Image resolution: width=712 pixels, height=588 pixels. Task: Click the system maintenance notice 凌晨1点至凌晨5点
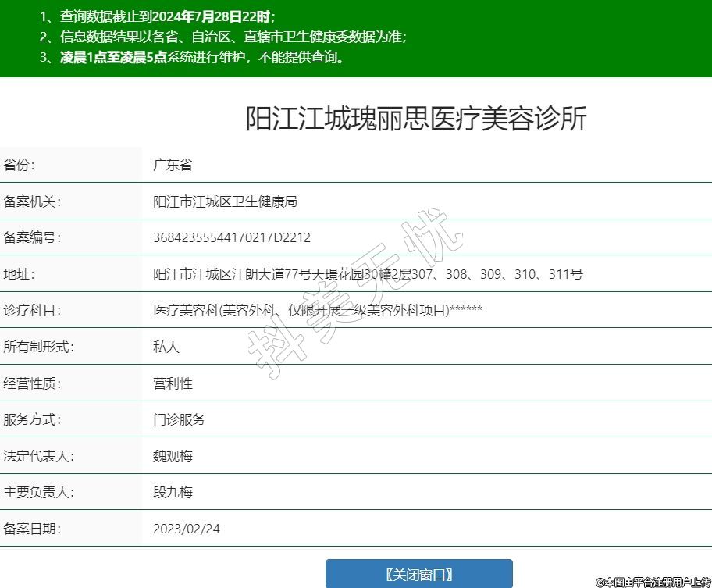[201, 57]
